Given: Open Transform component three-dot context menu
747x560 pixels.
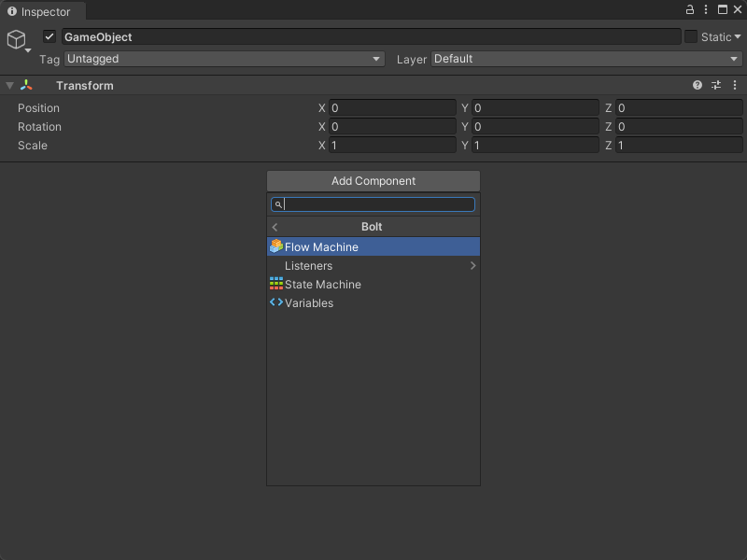Looking at the screenshot, I should 736,85.
